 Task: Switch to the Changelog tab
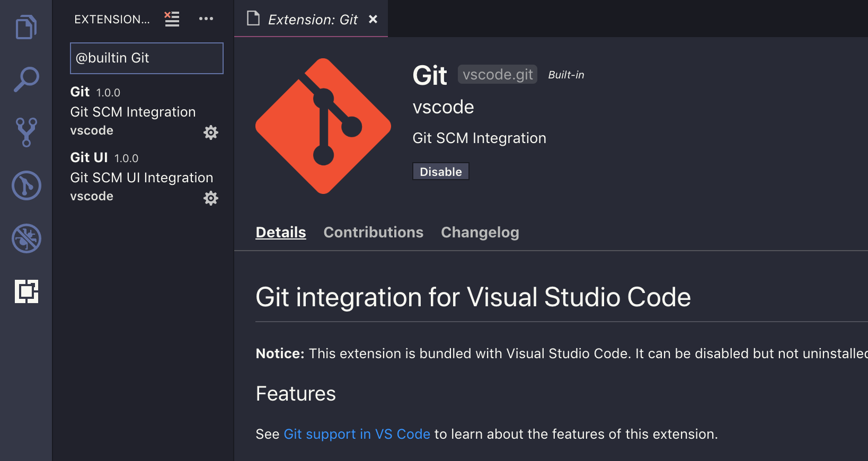tap(480, 232)
